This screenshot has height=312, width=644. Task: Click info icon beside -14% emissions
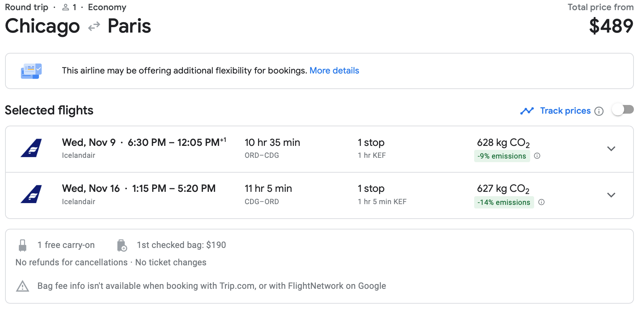pos(541,202)
